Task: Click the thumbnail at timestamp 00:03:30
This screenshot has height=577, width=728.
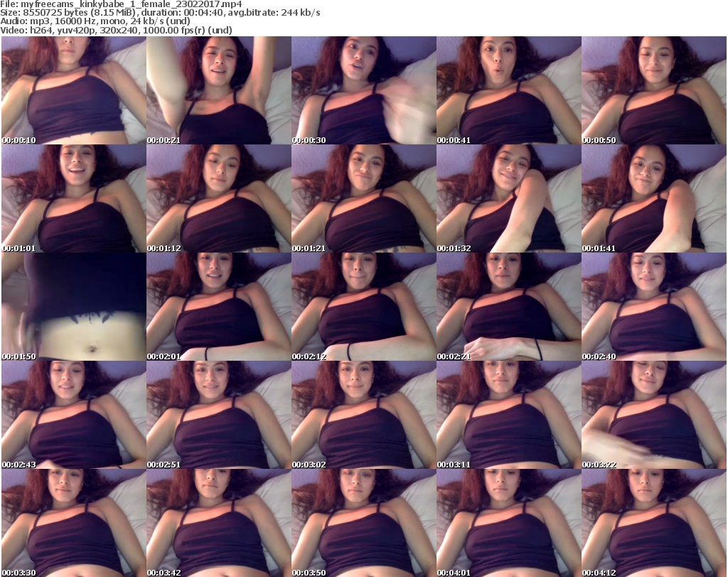Action: click(x=74, y=523)
